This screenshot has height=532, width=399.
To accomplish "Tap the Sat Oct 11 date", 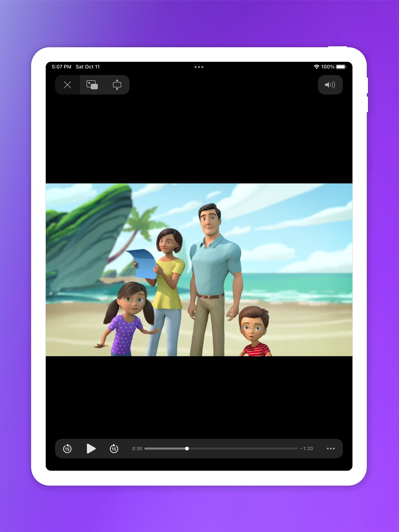I will (88, 67).
